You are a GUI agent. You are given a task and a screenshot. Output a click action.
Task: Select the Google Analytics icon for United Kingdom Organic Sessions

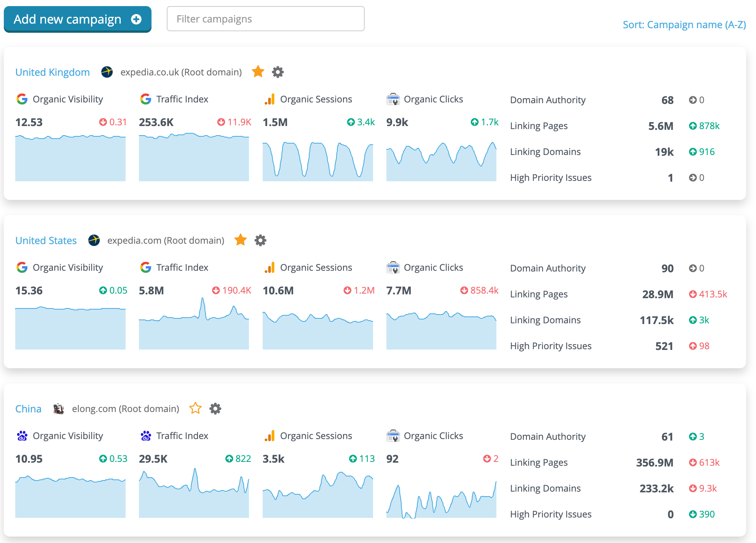point(270,99)
